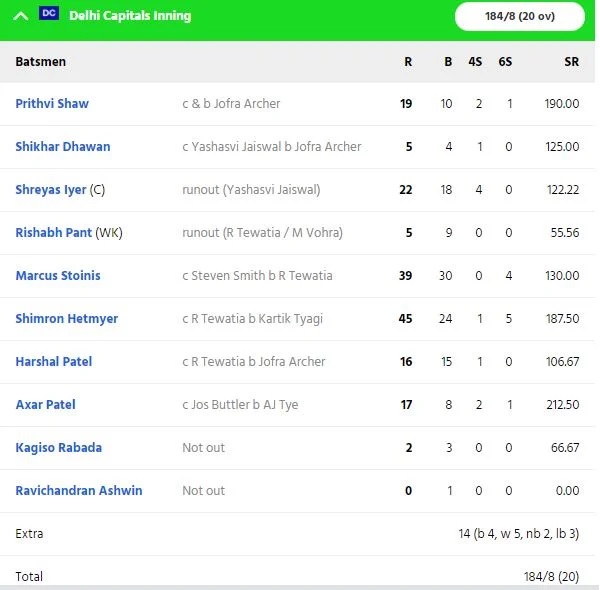600x590 pixels.
Task: Click the 6S column header
Action: coord(505,62)
